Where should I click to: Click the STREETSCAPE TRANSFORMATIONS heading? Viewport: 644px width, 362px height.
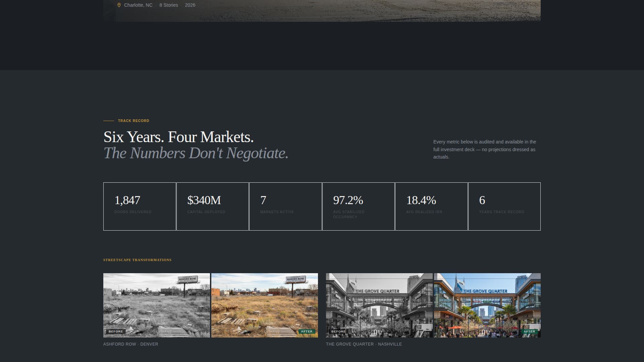(137, 260)
